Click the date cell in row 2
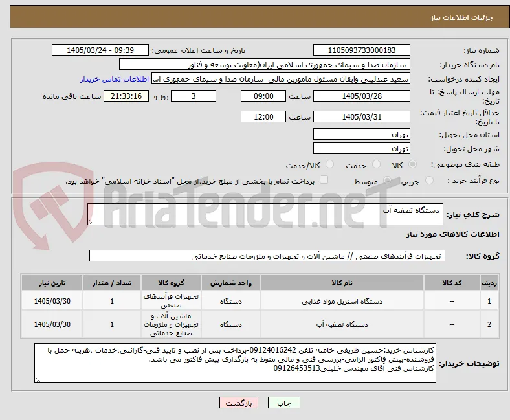 click(x=52, y=324)
